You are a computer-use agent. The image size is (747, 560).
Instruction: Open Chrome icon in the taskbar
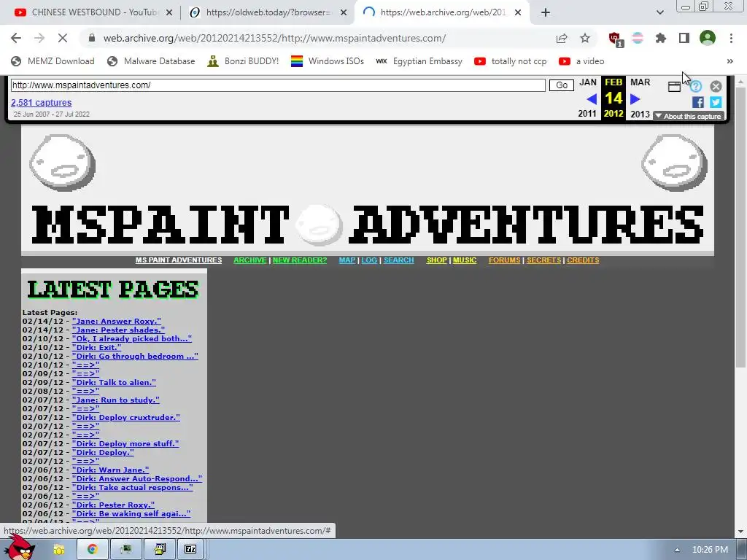point(93,549)
